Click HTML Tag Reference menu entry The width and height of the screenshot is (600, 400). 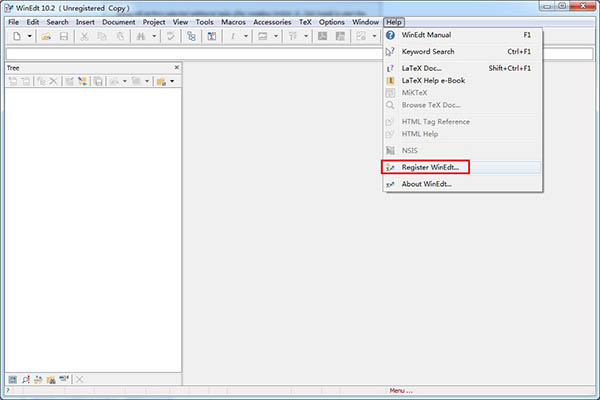(x=462, y=122)
